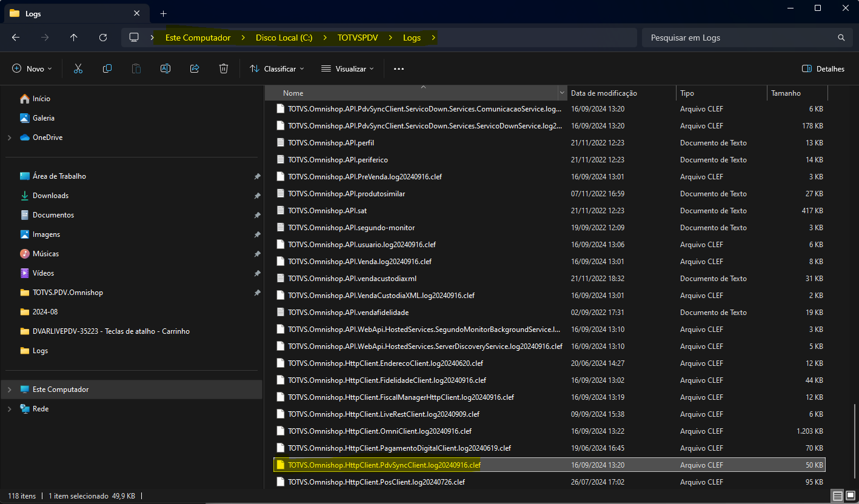Image resolution: width=859 pixels, height=504 pixels.
Task: Click Este Computador in the breadcrumb
Action: (198, 38)
